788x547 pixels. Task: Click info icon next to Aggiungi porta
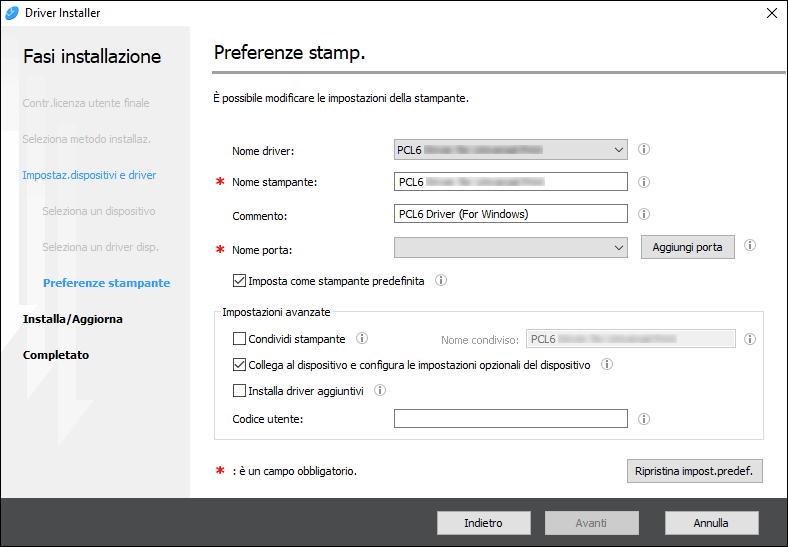coord(750,245)
